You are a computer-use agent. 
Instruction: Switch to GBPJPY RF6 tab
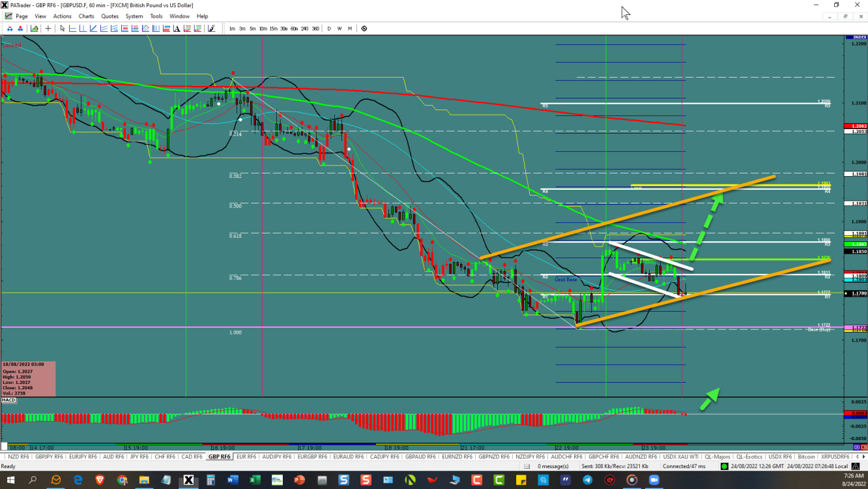[x=49, y=456]
